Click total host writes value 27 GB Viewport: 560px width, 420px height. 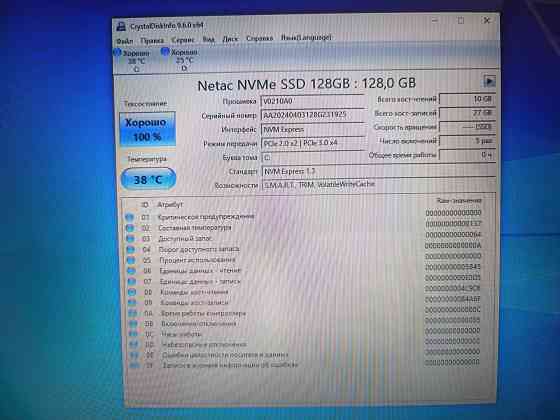(467, 113)
